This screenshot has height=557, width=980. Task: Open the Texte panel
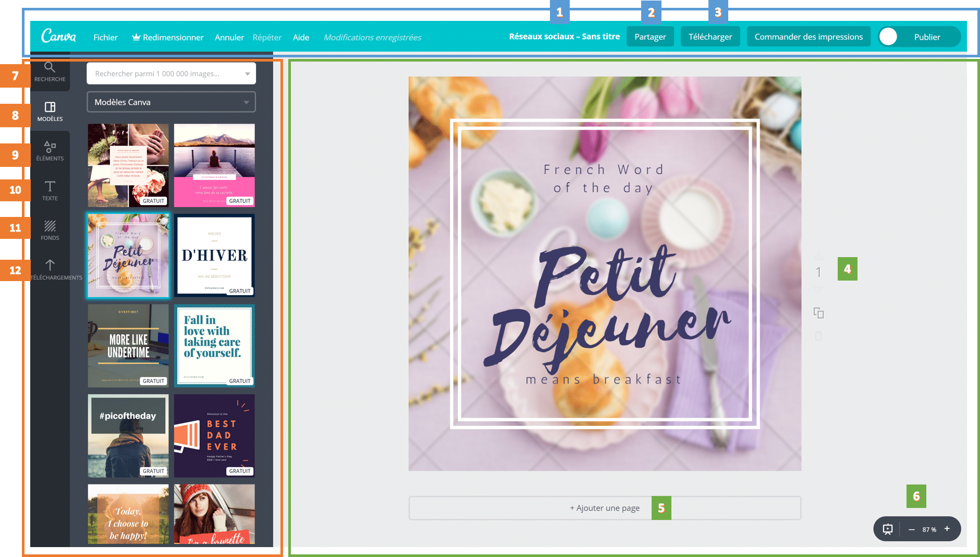coord(50,190)
